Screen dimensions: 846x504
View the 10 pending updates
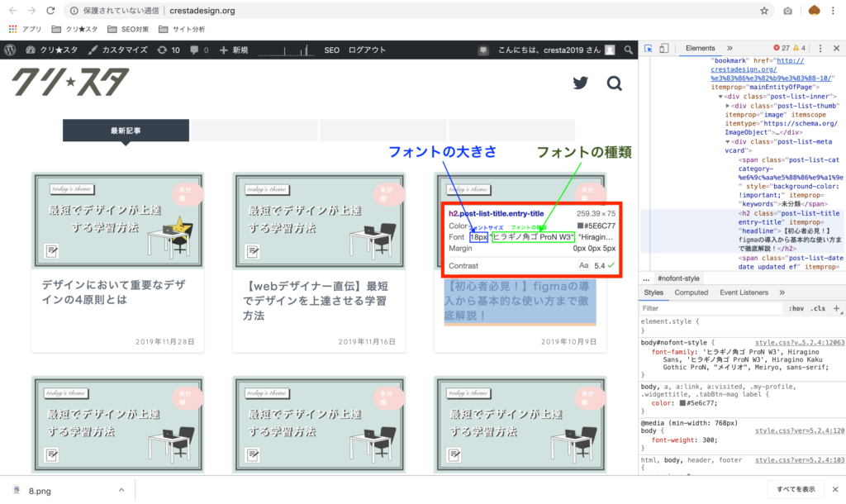(x=169, y=50)
